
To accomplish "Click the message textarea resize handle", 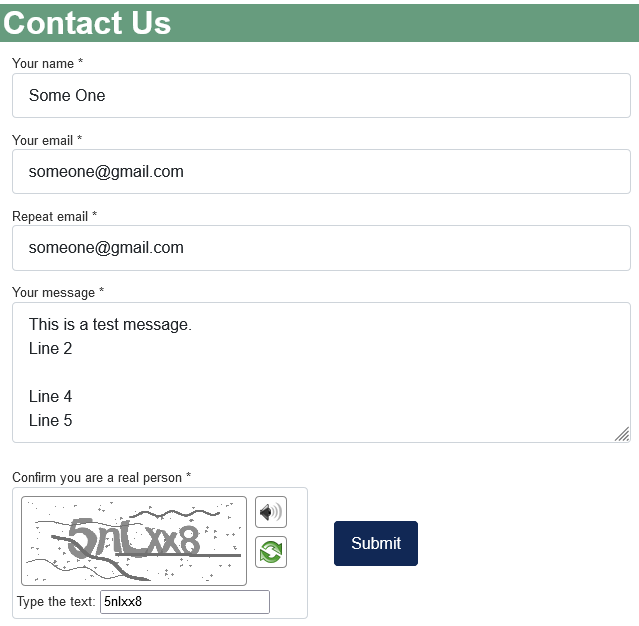I will [622, 434].
